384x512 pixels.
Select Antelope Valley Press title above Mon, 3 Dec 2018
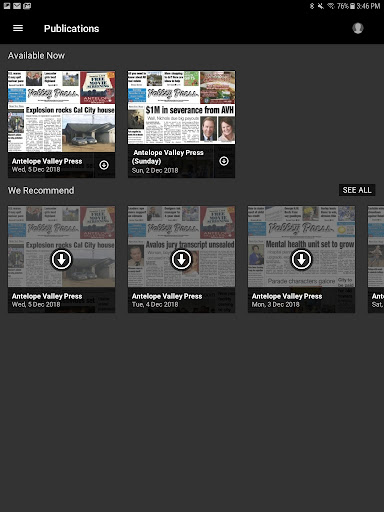click(x=287, y=296)
